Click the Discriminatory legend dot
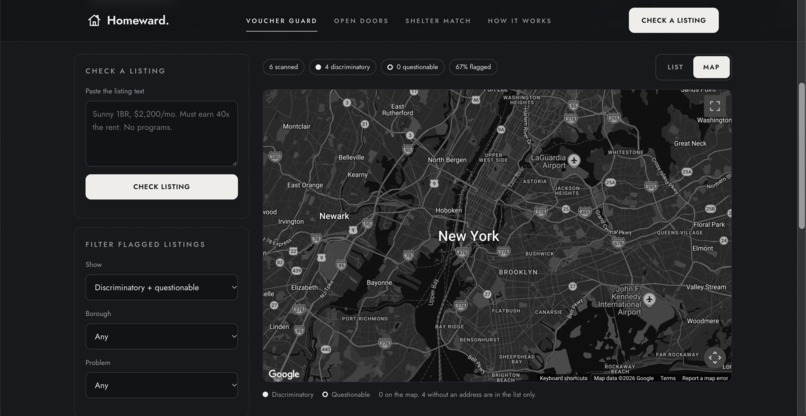The image size is (806, 416). pyautogui.click(x=265, y=395)
